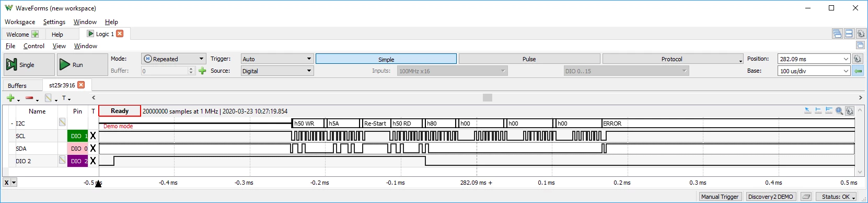Click the green plus add channel icon

point(10,98)
